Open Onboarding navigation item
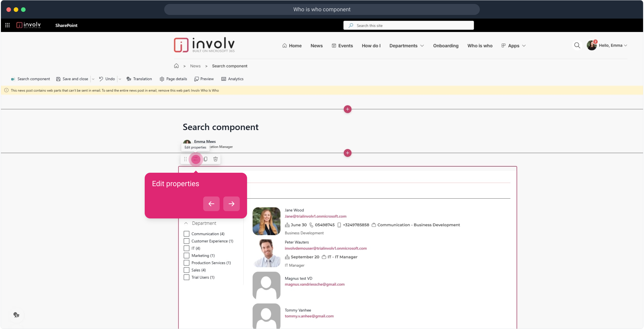The width and height of the screenshot is (644, 329). click(x=446, y=46)
